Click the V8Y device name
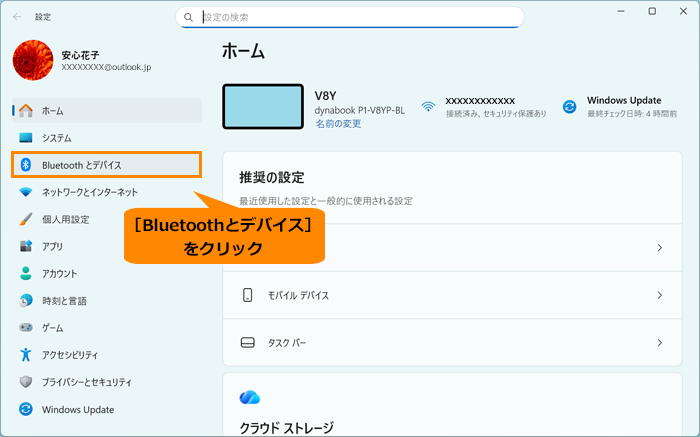Viewport: 700px width, 437px height. [x=325, y=96]
